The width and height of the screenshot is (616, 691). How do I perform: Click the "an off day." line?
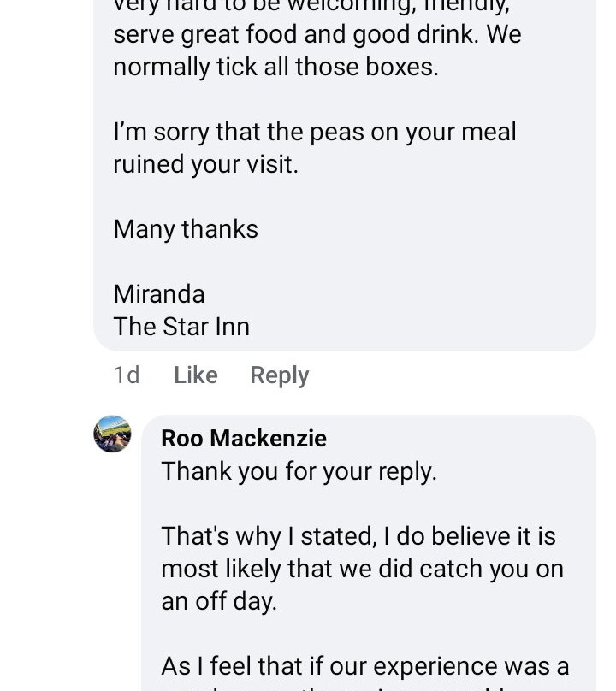click(219, 601)
